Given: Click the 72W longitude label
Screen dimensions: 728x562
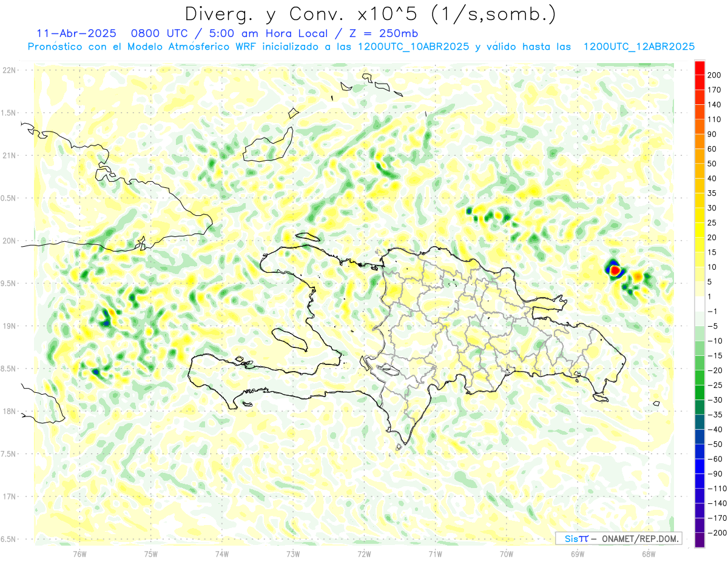Looking at the screenshot, I should tap(364, 553).
